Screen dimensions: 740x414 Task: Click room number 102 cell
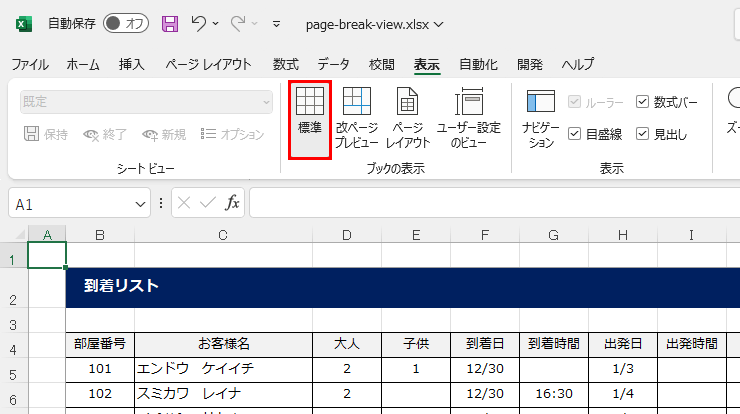pyautogui.click(x=100, y=395)
